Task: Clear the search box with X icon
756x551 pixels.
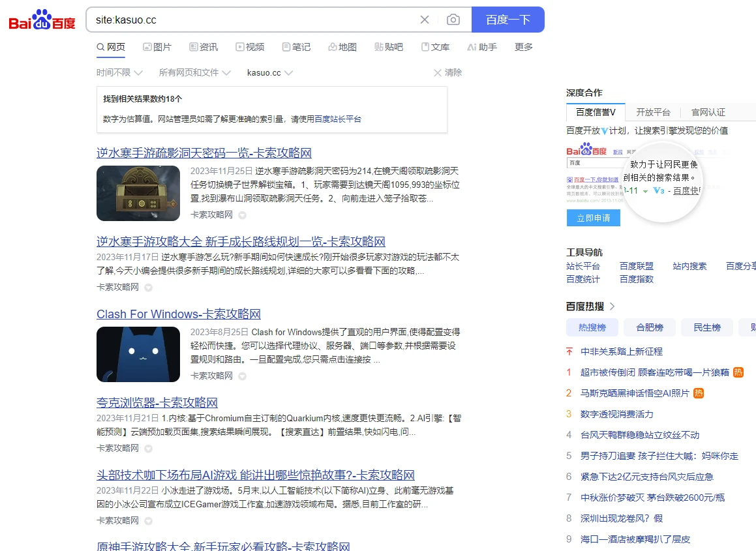Action: coord(425,20)
